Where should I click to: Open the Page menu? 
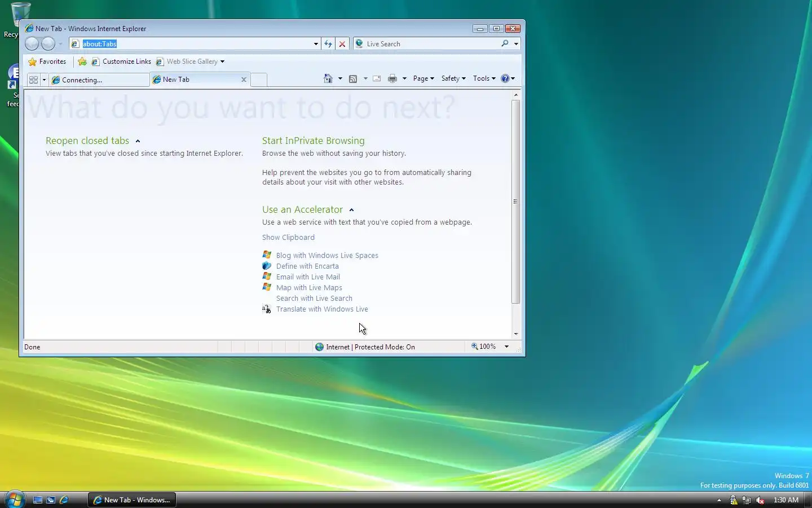point(423,78)
